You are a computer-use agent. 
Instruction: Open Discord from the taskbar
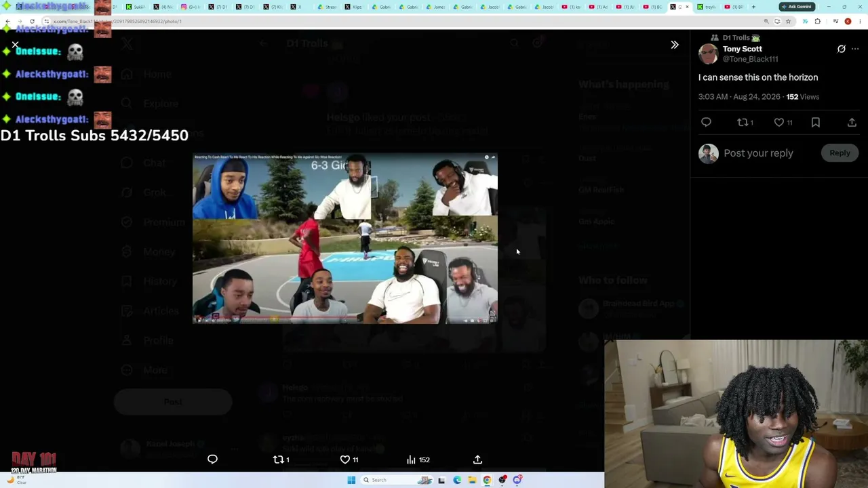pyautogui.click(x=517, y=480)
